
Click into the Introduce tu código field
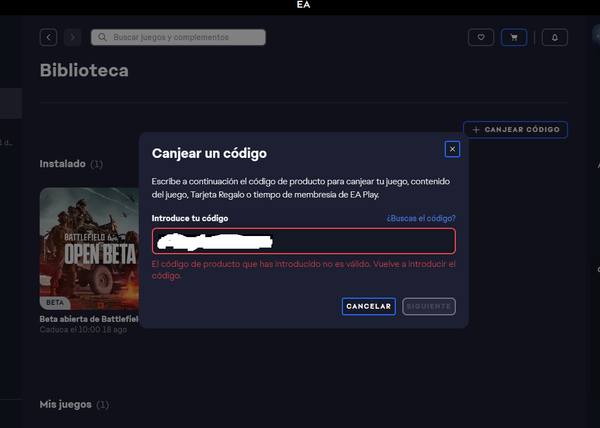click(x=304, y=241)
